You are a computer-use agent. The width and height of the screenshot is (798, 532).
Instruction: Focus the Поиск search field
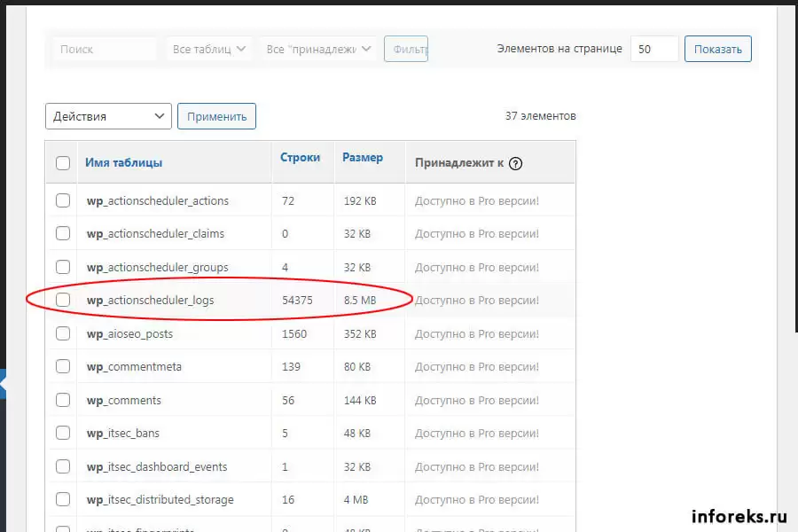pos(104,50)
